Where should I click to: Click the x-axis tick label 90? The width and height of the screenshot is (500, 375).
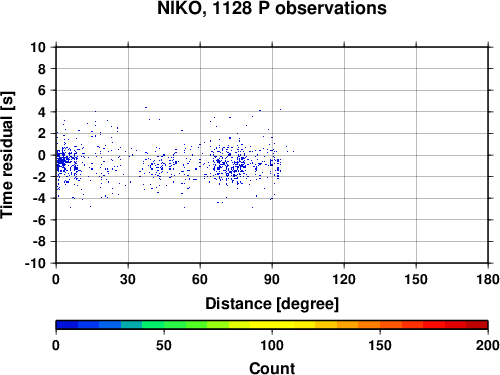tap(272, 279)
